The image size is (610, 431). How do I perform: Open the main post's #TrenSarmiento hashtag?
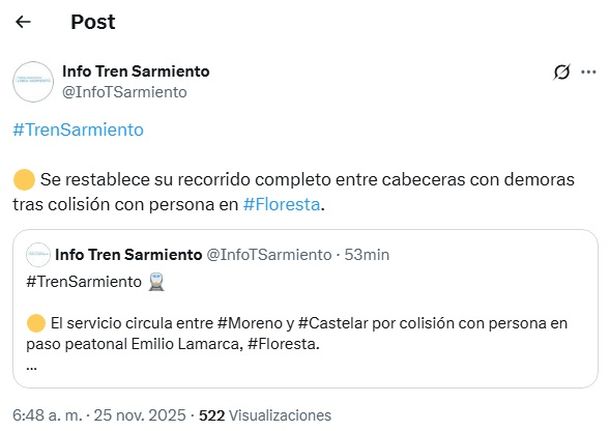click(78, 130)
